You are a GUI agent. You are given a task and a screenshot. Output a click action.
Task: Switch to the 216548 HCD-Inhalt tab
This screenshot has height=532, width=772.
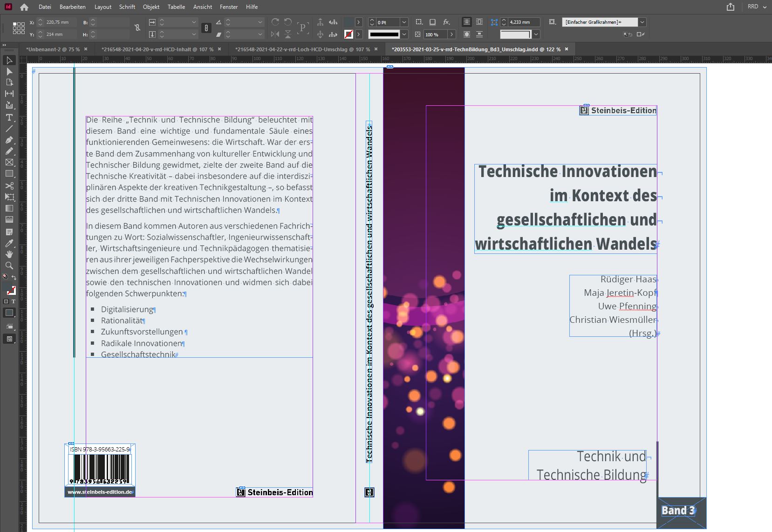click(x=157, y=49)
